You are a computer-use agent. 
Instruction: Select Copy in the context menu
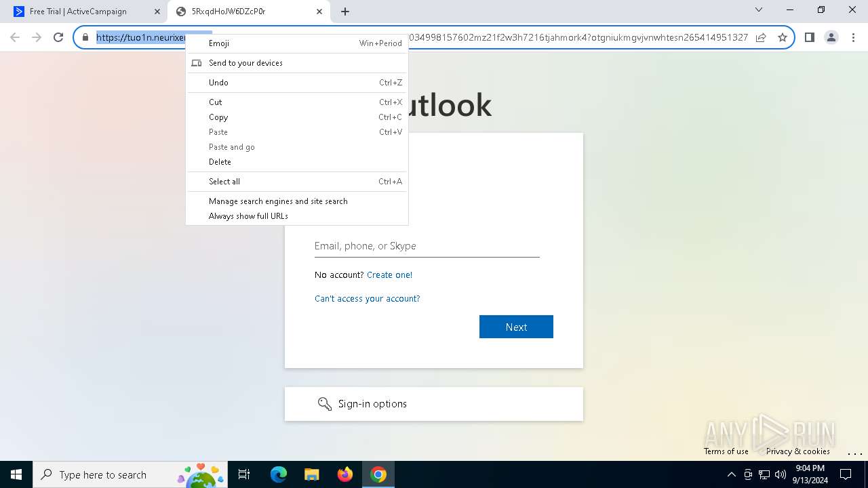pos(297,117)
